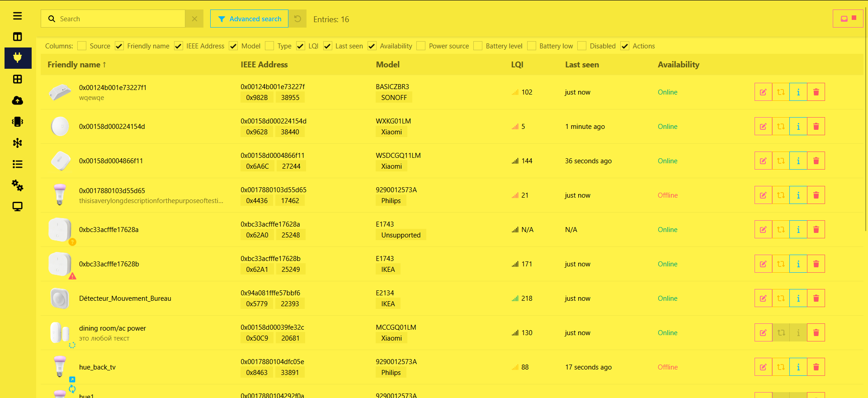The image size is (868, 398).
Task: Open BASICZBR3 model link
Action: pos(392,86)
